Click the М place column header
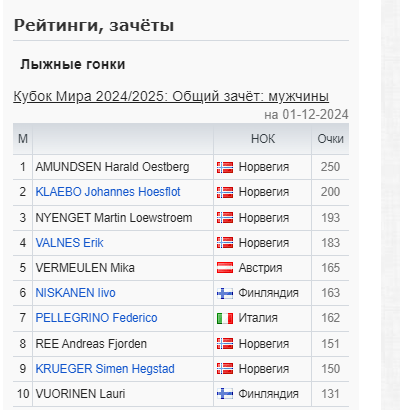400x410 pixels. (x=23, y=139)
